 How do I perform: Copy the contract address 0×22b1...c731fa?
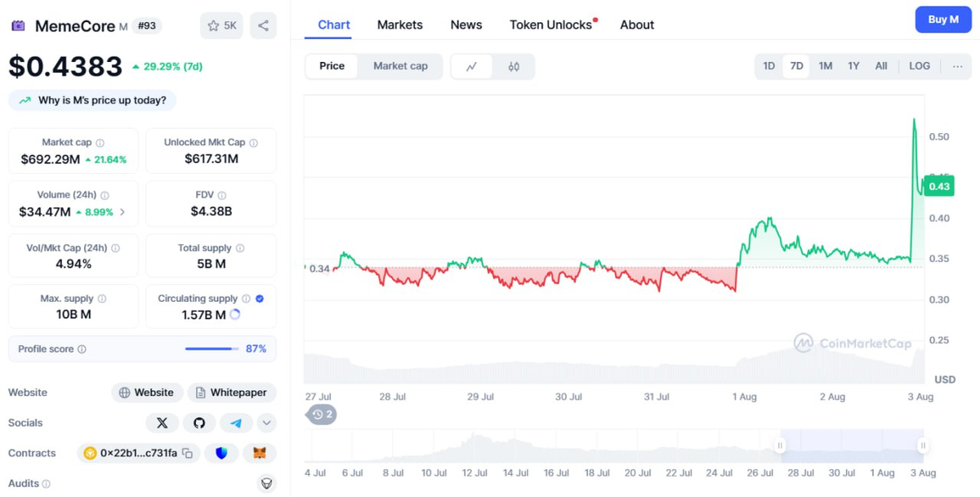click(188, 453)
